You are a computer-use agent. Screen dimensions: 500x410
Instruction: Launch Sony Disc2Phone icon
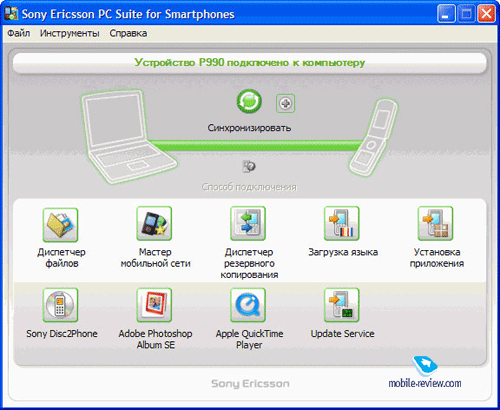pos(60,305)
